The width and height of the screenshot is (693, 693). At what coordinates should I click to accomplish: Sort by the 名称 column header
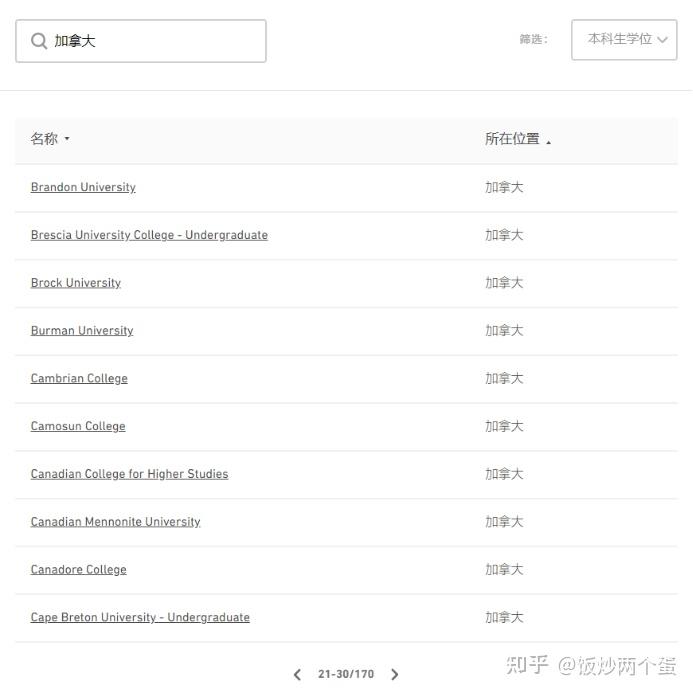50,139
